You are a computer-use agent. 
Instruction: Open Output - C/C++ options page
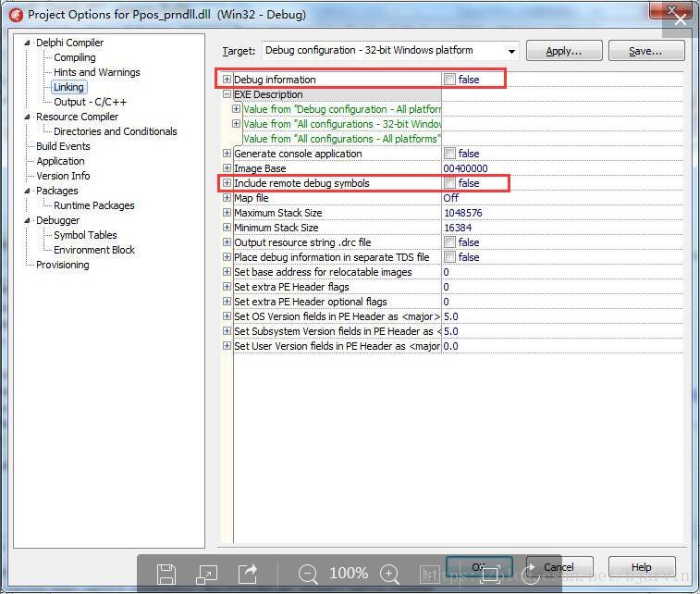click(x=91, y=102)
